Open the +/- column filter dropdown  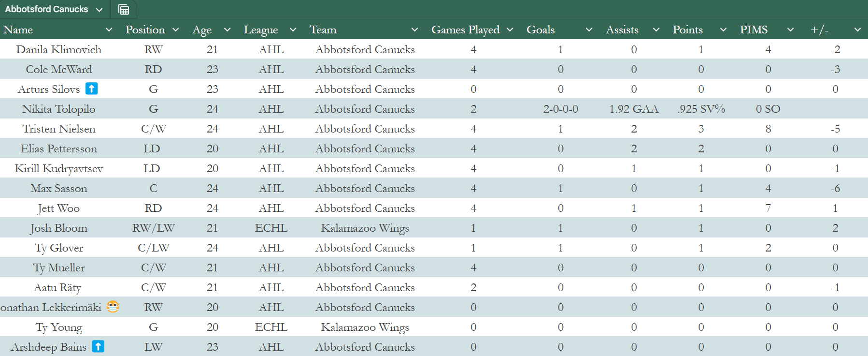[857, 30]
